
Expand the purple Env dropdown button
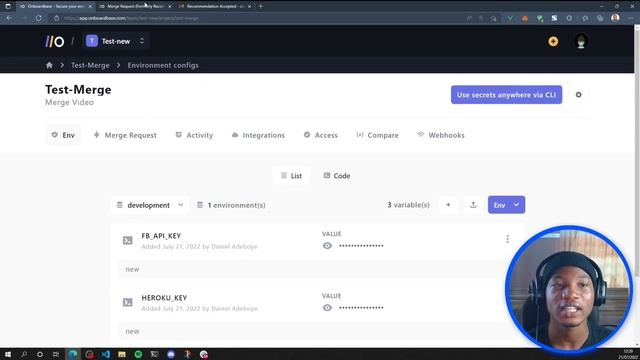(506, 205)
